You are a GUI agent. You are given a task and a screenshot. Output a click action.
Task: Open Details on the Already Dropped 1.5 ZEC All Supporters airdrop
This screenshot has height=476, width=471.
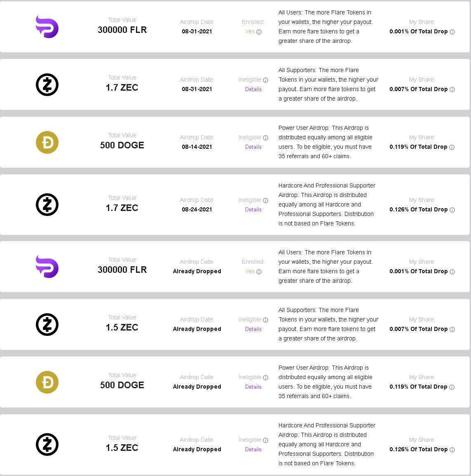253,329
